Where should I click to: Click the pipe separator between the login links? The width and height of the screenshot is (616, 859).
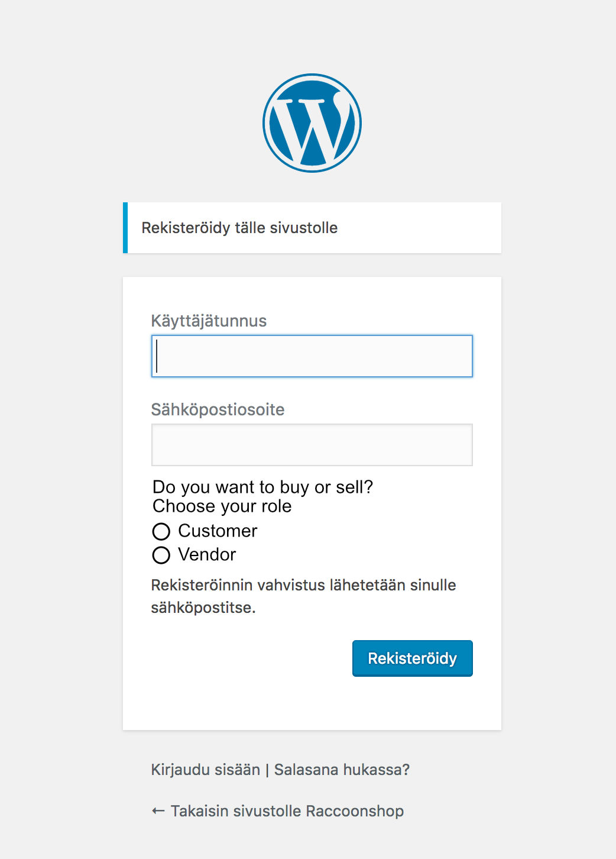click(x=267, y=770)
